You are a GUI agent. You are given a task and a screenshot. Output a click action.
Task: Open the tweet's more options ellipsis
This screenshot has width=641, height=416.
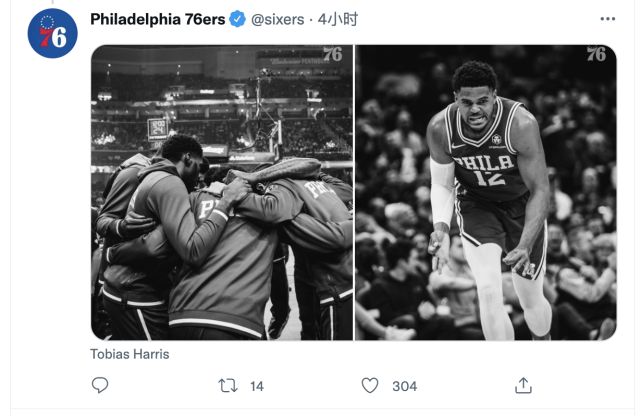click(607, 19)
